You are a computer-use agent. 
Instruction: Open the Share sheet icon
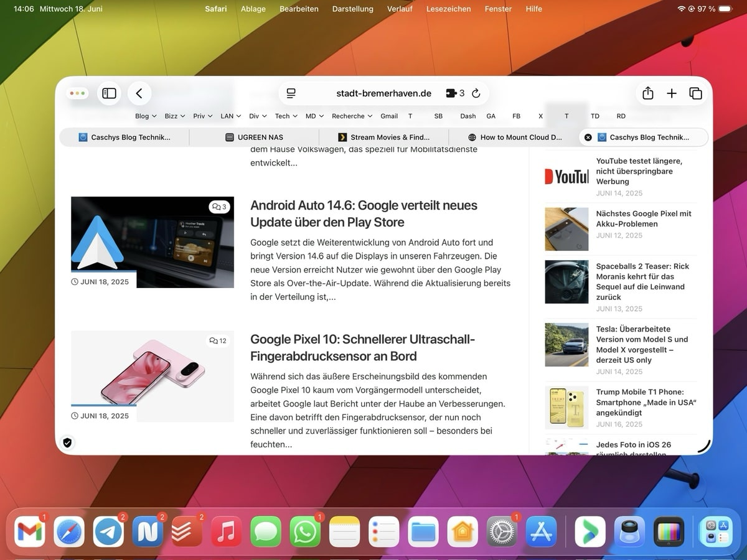pyautogui.click(x=648, y=93)
